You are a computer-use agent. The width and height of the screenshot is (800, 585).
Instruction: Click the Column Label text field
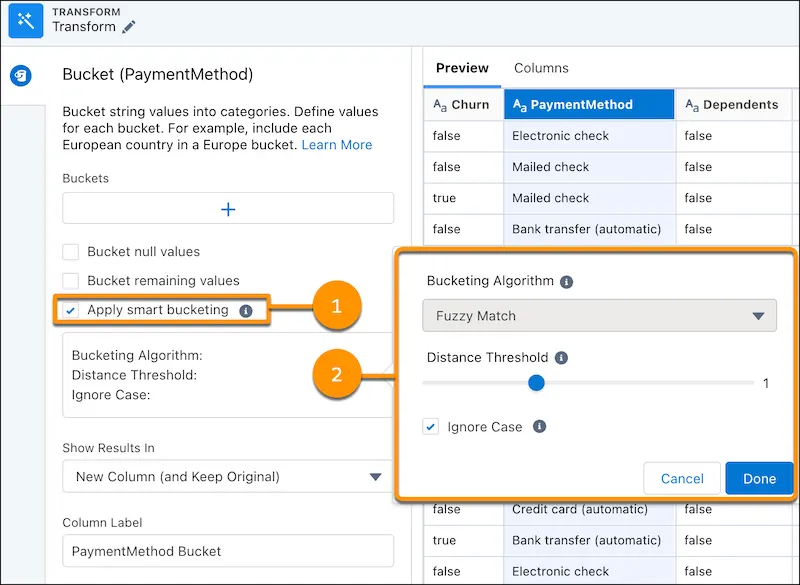pyautogui.click(x=228, y=551)
